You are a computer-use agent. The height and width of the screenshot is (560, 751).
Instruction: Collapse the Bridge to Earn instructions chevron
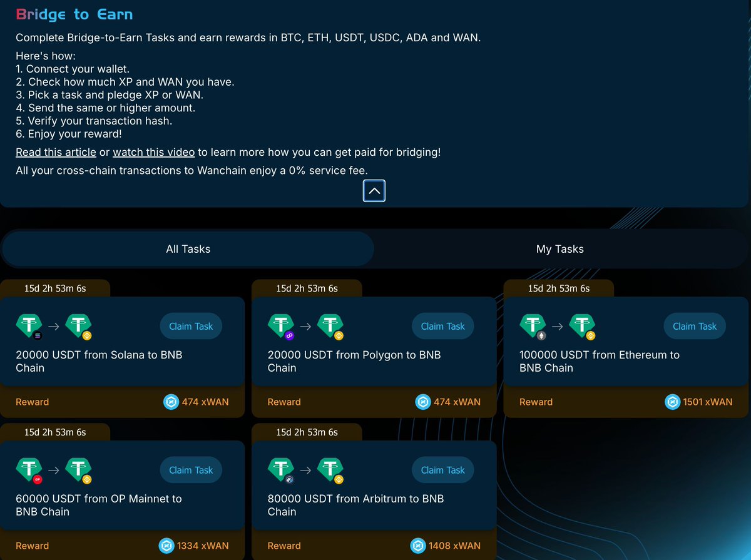click(374, 191)
